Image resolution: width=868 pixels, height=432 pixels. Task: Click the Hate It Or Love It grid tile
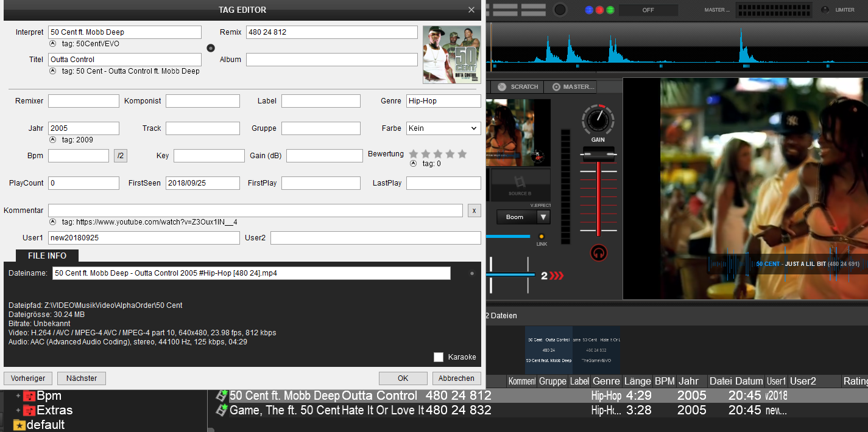pyautogui.click(x=596, y=350)
